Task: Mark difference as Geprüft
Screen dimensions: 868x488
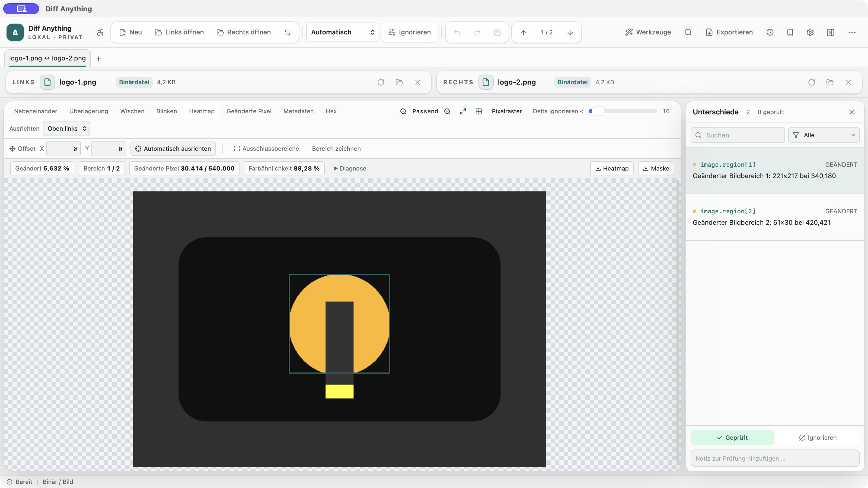Action: [x=732, y=438]
